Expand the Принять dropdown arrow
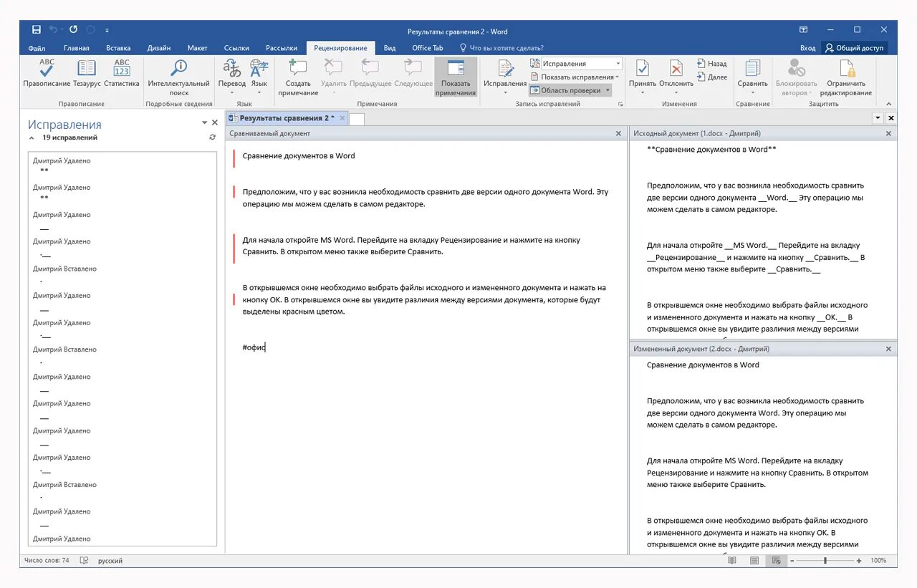Screen dimensions: 917x588 point(642,92)
